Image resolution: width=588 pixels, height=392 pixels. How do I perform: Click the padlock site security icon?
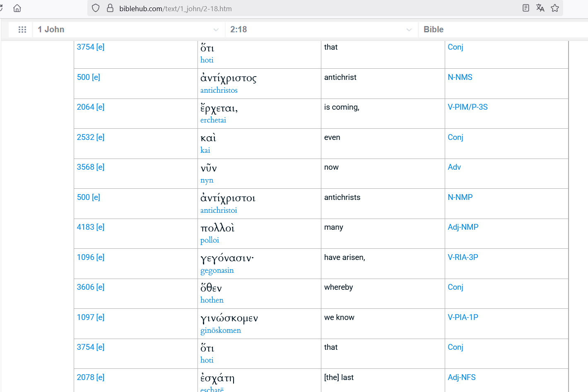110,8
